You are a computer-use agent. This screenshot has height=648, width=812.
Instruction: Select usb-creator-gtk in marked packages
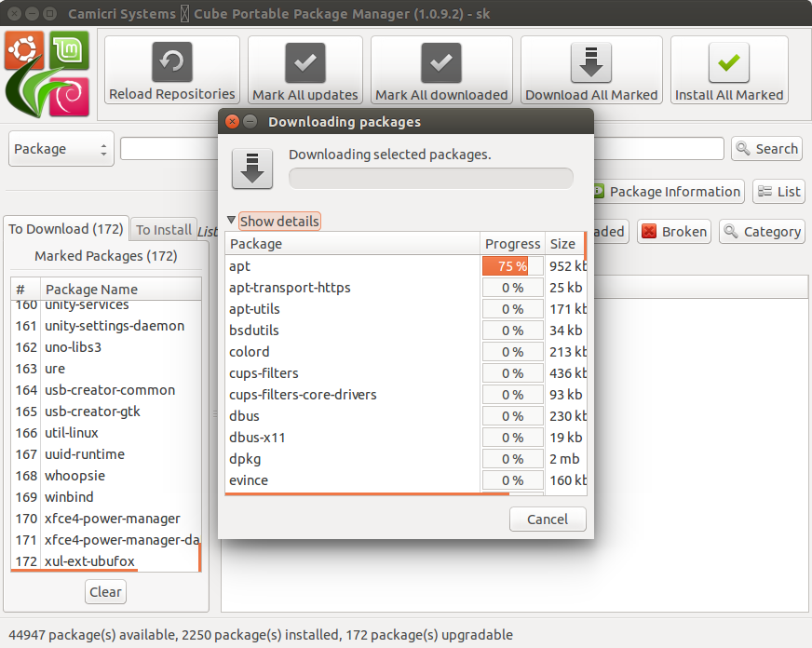(105, 412)
